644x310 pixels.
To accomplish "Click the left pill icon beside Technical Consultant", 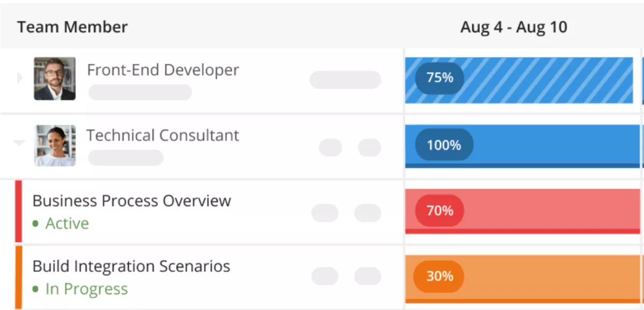I will (x=331, y=147).
